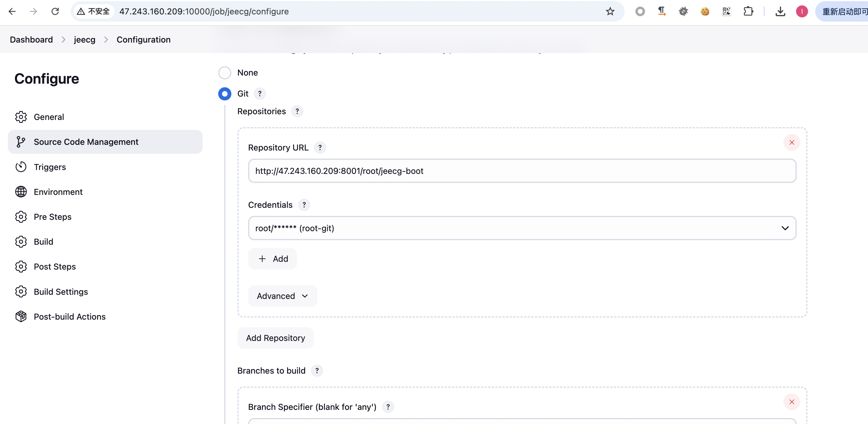This screenshot has height=424, width=868.
Task: Click the Repository URL help icon
Action: (320, 147)
